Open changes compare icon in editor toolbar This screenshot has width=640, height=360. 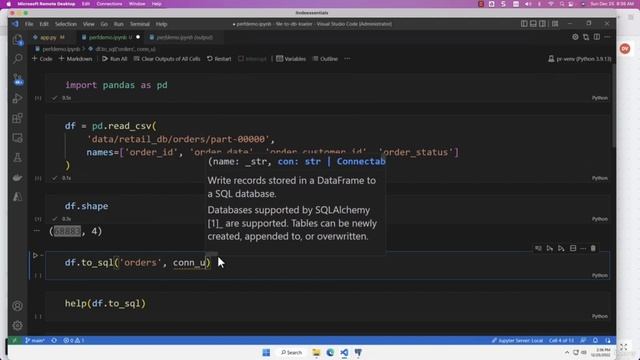coord(586,37)
